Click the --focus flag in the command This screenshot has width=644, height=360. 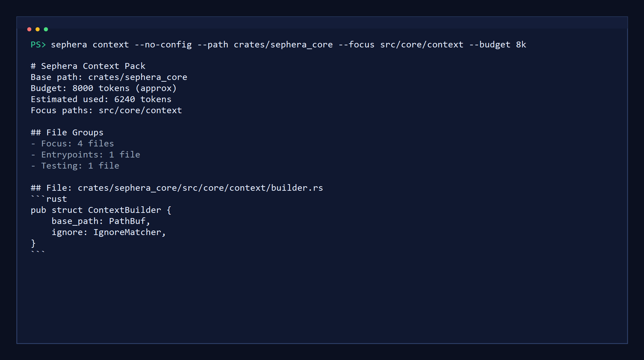pyautogui.click(x=357, y=44)
